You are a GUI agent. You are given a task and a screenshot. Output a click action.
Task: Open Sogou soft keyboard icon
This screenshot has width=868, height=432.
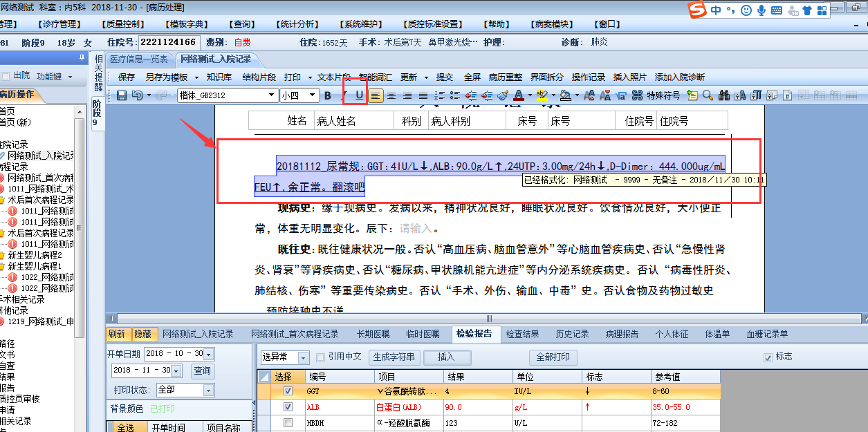click(x=777, y=10)
